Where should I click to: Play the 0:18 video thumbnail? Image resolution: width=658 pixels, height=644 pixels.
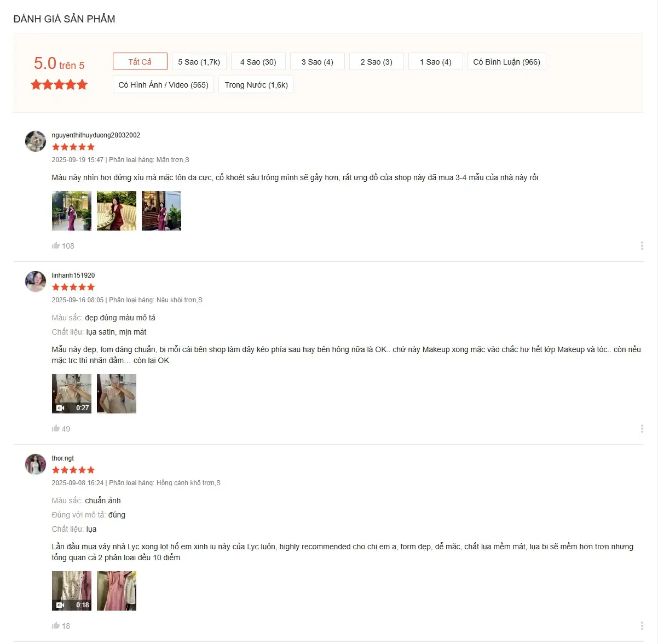(72, 591)
